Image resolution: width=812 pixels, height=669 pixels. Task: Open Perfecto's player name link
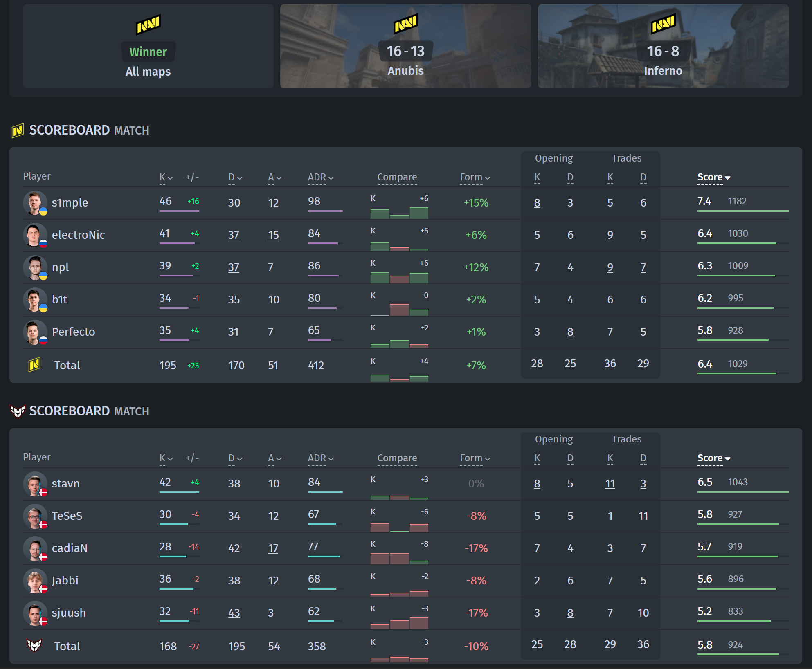pos(74,332)
